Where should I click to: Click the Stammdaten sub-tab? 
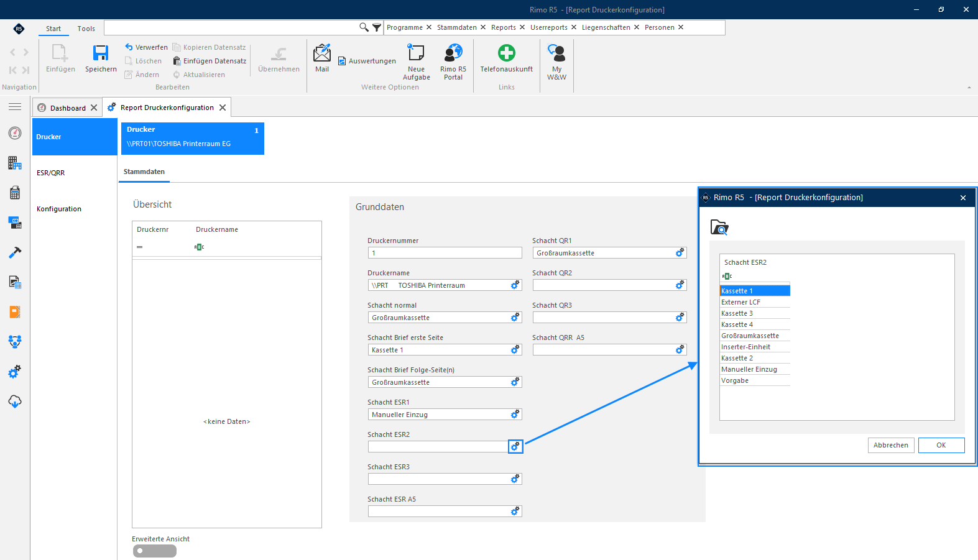point(144,172)
